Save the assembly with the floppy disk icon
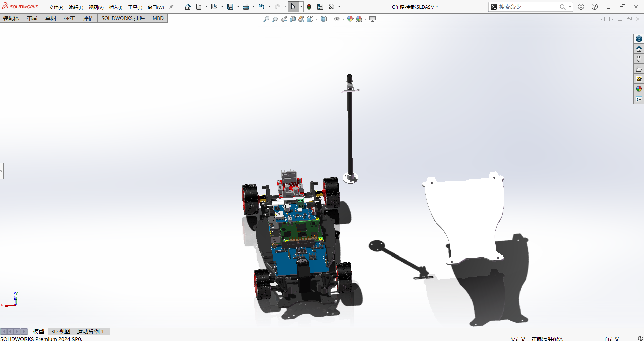Viewport: 644px width, 341px height. 230,7
